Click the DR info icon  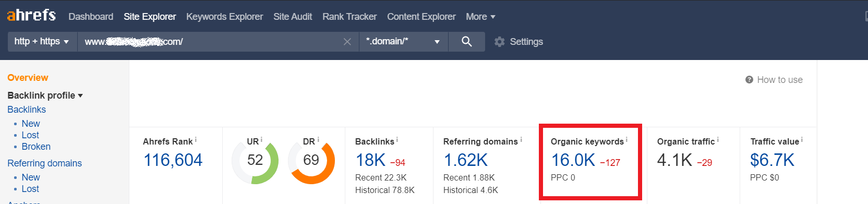318,139
